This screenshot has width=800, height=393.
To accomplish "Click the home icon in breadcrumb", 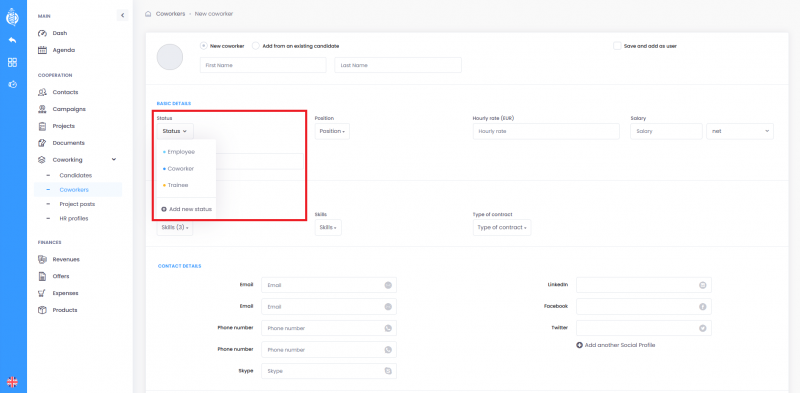I will click(x=148, y=14).
